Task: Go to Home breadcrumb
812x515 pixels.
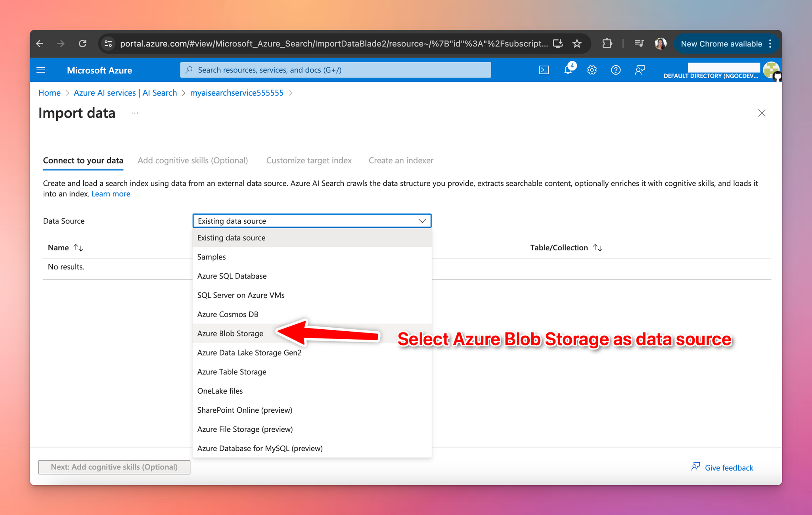Action: (50, 93)
